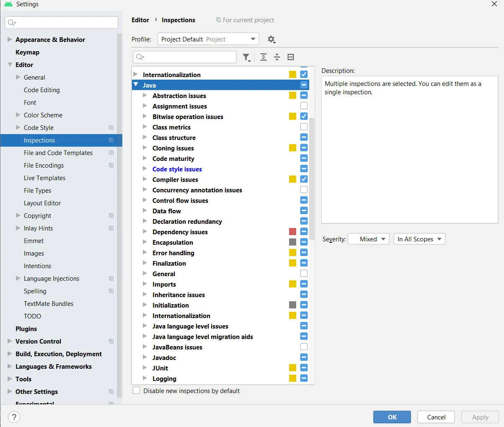Viewport: 504px width, 427px height.
Task: Uncheck the Compiler issues checkbox
Action: (304, 179)
